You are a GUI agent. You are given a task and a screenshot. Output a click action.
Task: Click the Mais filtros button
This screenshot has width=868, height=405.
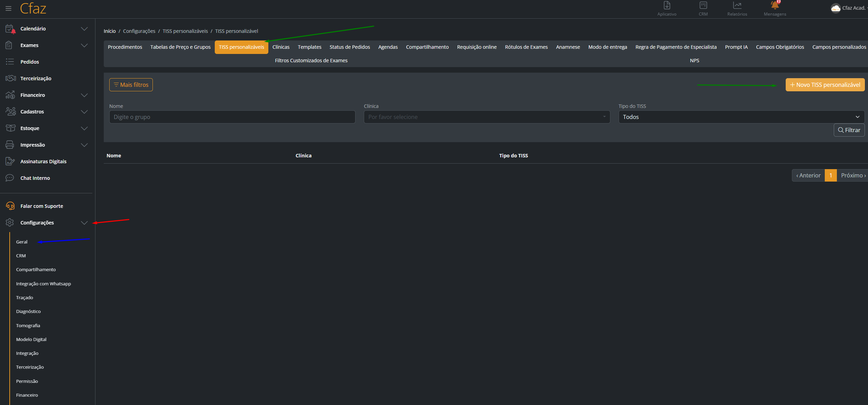131,85
